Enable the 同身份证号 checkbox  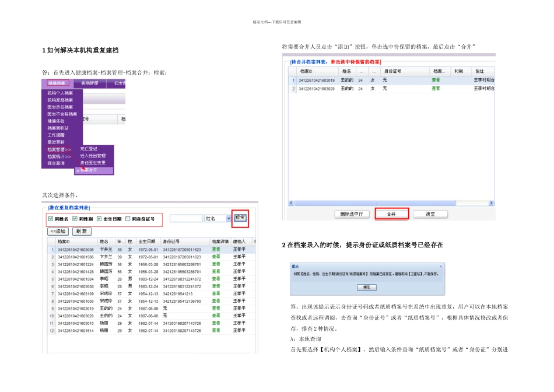[128, 219]
